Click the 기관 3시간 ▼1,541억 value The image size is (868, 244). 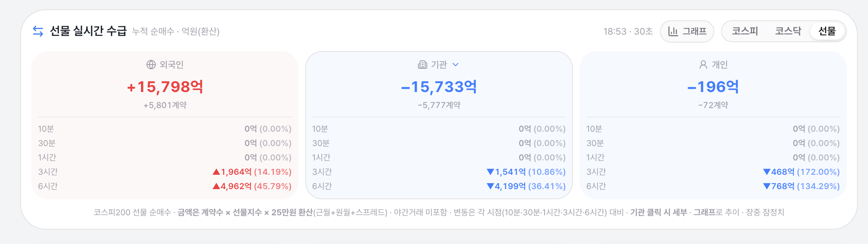(526, 172)
